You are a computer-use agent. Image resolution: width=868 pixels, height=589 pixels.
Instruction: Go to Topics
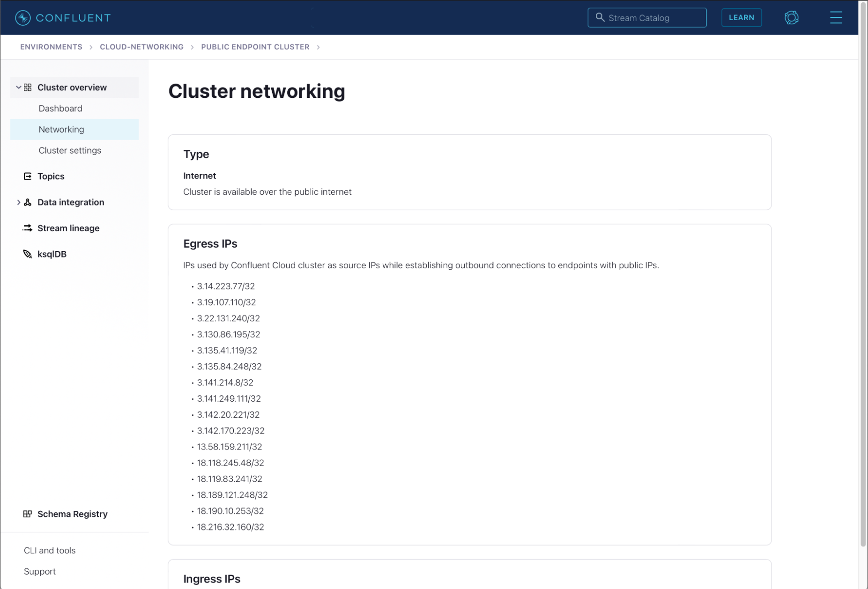pos(51,177)
